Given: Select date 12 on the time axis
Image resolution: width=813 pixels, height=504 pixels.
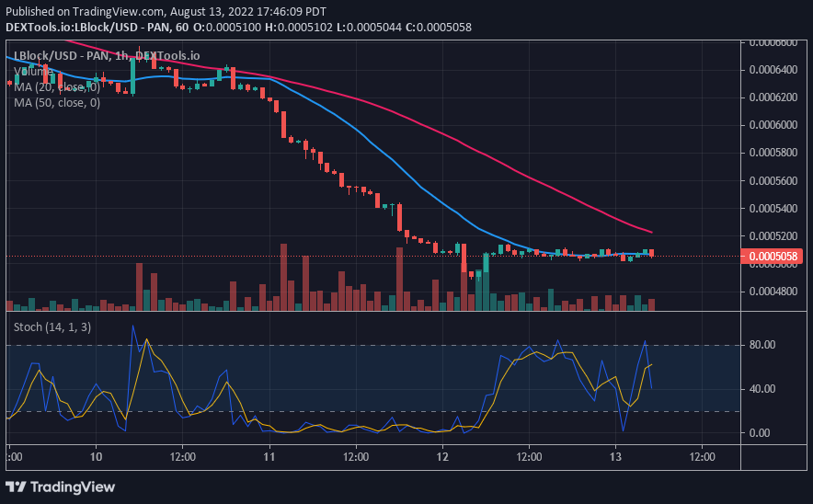Looking at the screenshot, I should (x=442, y=457).
